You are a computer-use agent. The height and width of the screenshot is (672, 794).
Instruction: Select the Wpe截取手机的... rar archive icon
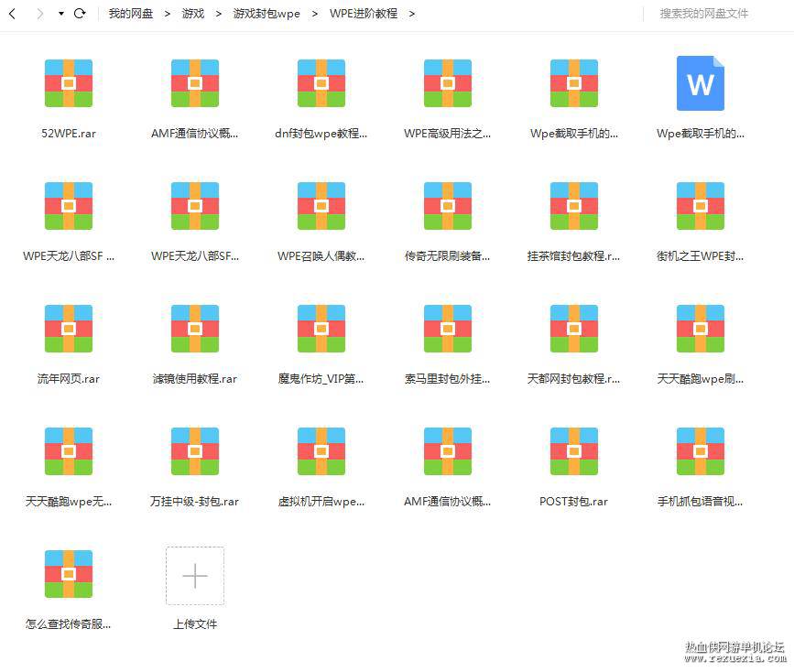tap(574, 83)
